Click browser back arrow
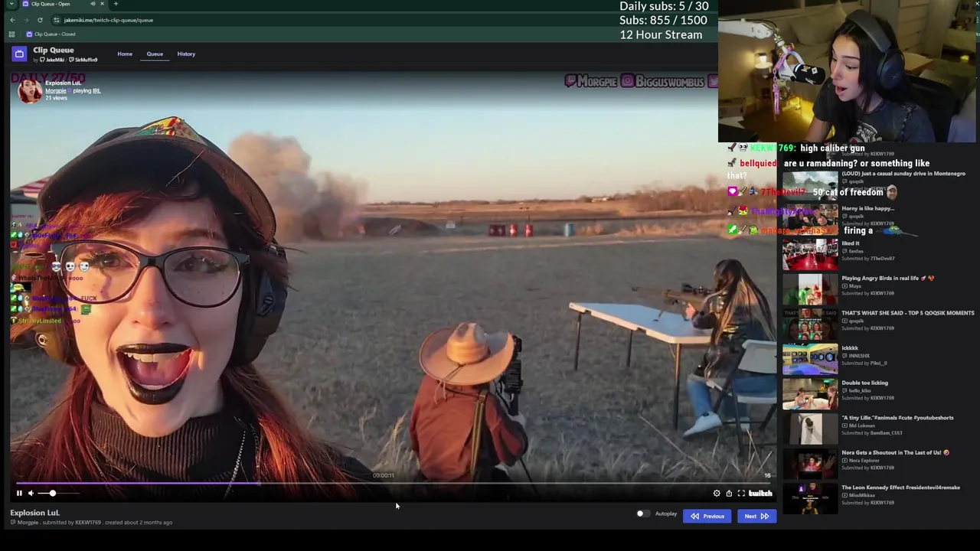The image size is (980, 551). click(x=12, y=20)
